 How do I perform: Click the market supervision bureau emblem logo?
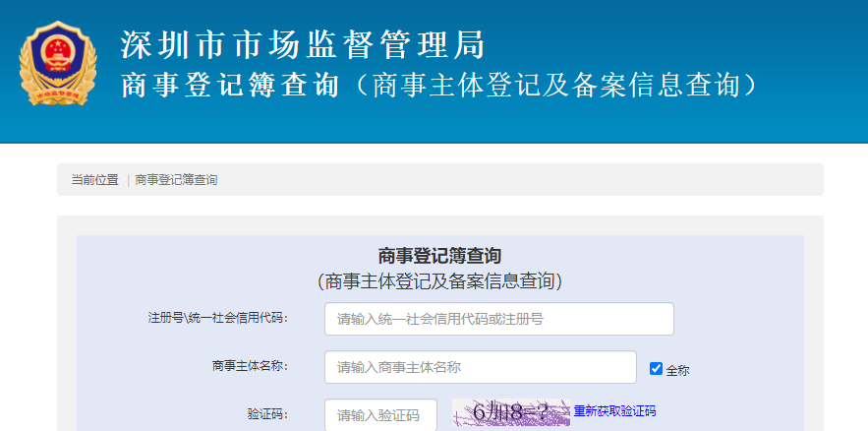[59, 64]
